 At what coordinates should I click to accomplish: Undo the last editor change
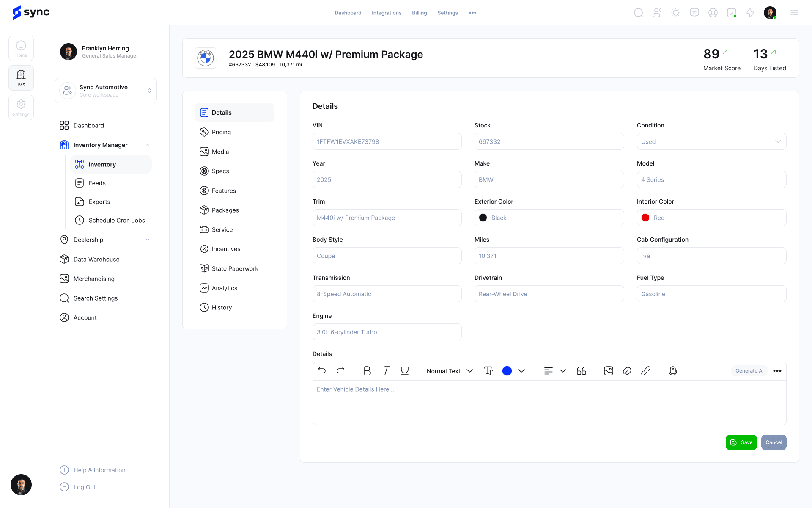[322, 371]
